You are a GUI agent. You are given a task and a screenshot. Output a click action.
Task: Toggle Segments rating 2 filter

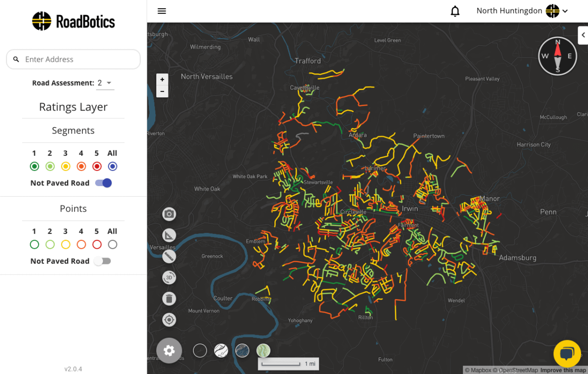[50, 166]
